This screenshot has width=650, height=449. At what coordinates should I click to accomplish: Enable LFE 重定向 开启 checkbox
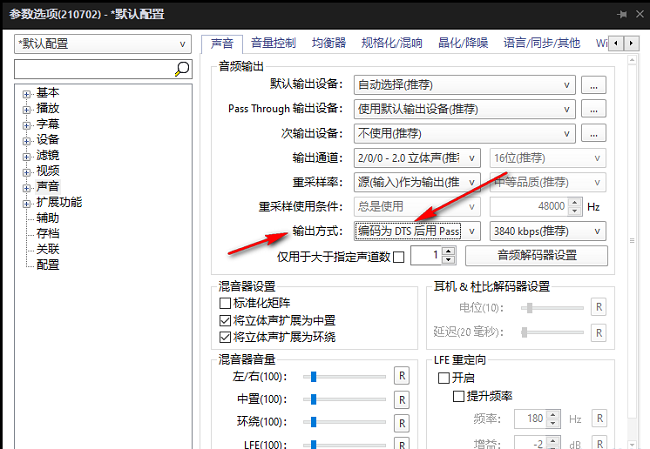444,379
